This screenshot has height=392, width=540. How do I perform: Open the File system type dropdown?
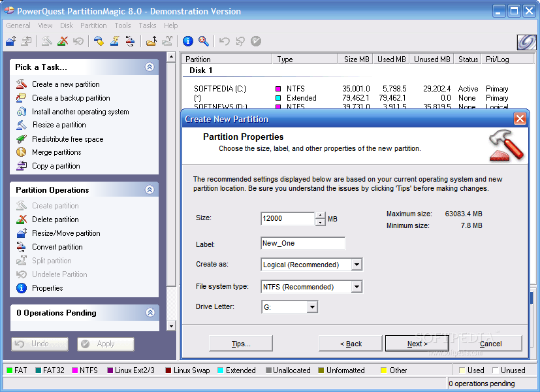coord(357,286)
